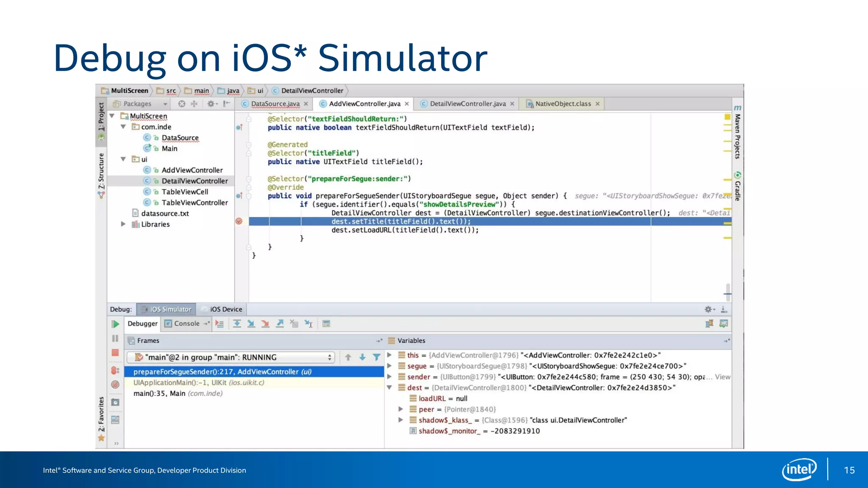Collapse the 'dest' variable
Viewport: 868px width, 488px height.
point(389,387)
